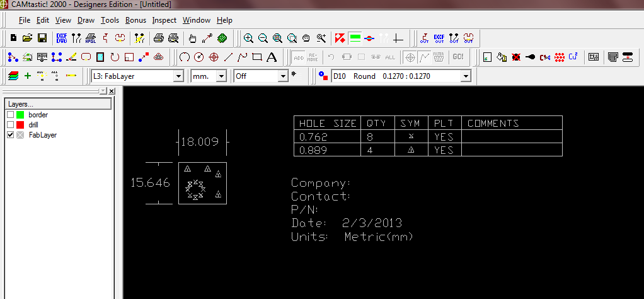Click the FILTER button
This screenshot has height=299, width=644.
439,57
